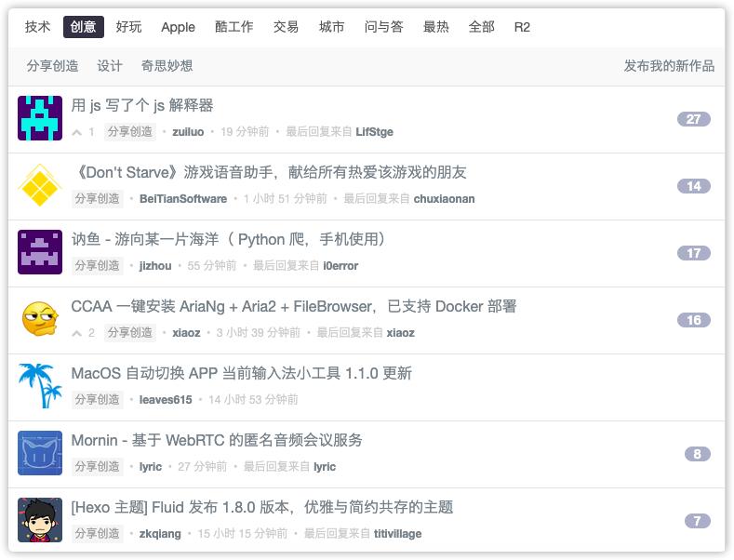Screen dimensions: 734x560
Task: Open Hexo 主题 Fluid 1.8.0 topic
Action: (262, 507)
